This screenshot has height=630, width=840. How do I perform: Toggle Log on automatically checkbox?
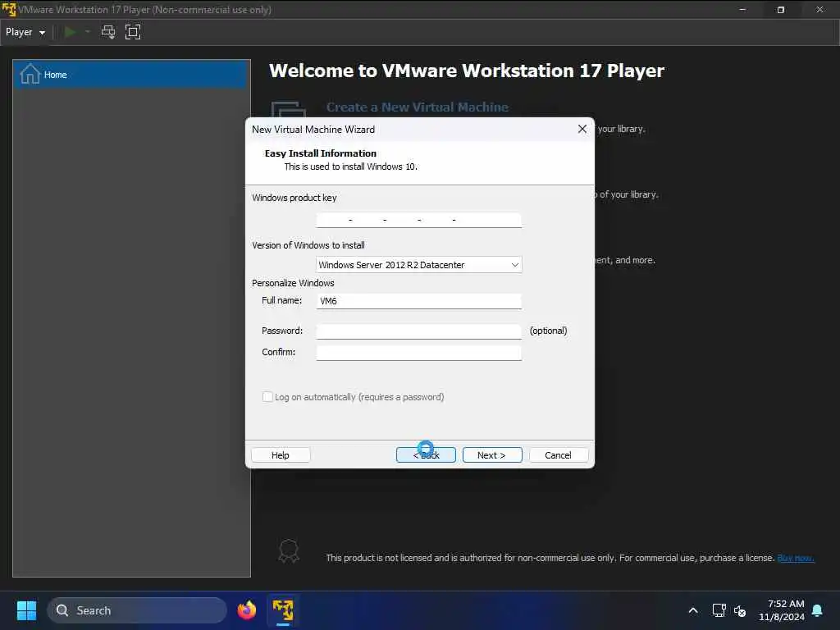click(267, 397)
